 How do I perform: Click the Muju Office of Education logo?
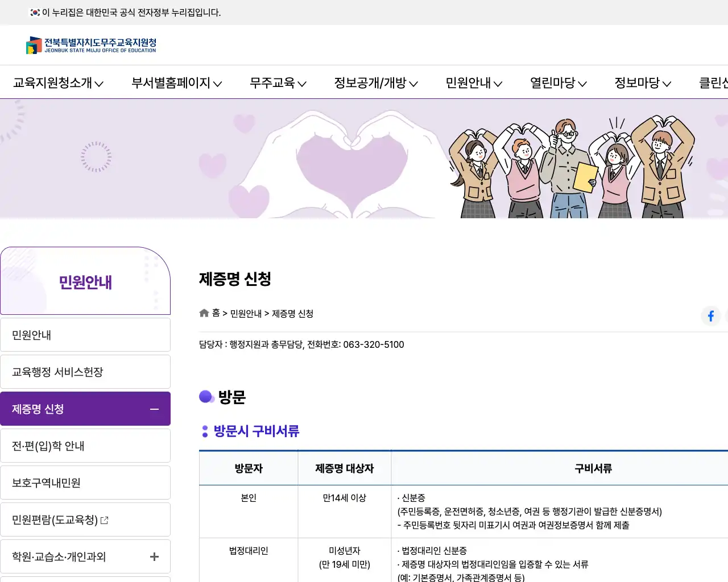91,45
